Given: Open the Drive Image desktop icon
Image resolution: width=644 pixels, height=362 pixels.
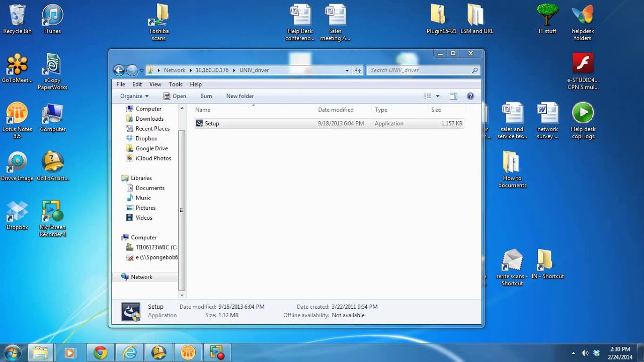Looking at the screenshot, I should tap(17, 166).
